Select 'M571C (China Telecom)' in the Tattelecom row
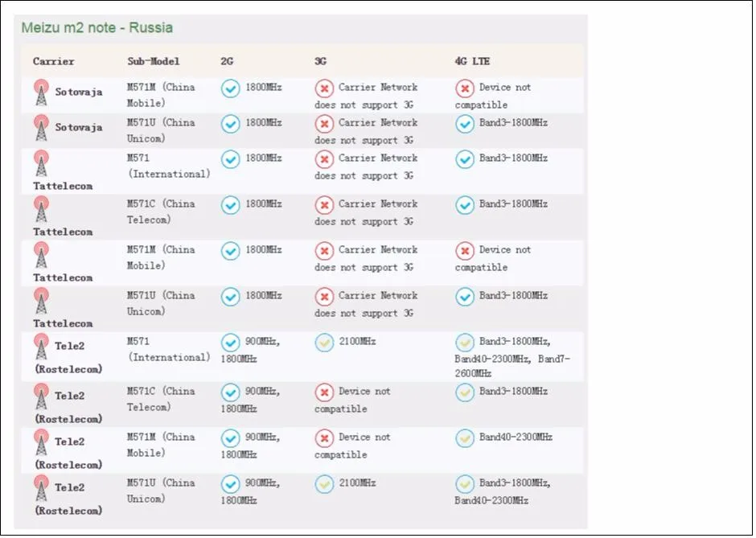The image size is (756, 538). pyautogui.click(x=161, y=212)
